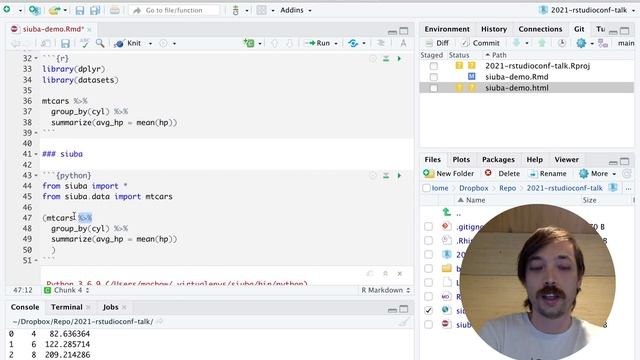Viewport: 640px width, 360px height.
Task: Click the Git push up-arrow icon
Action: (542, 43)
